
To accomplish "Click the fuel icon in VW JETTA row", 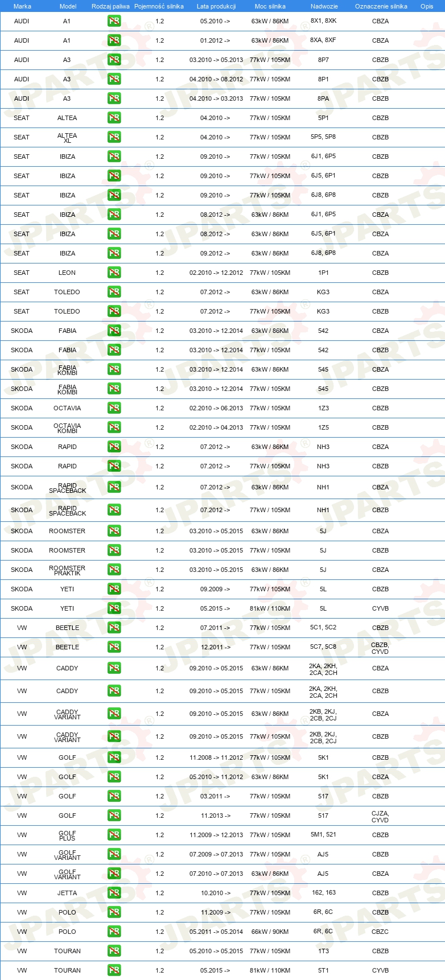I will (114, 893).
